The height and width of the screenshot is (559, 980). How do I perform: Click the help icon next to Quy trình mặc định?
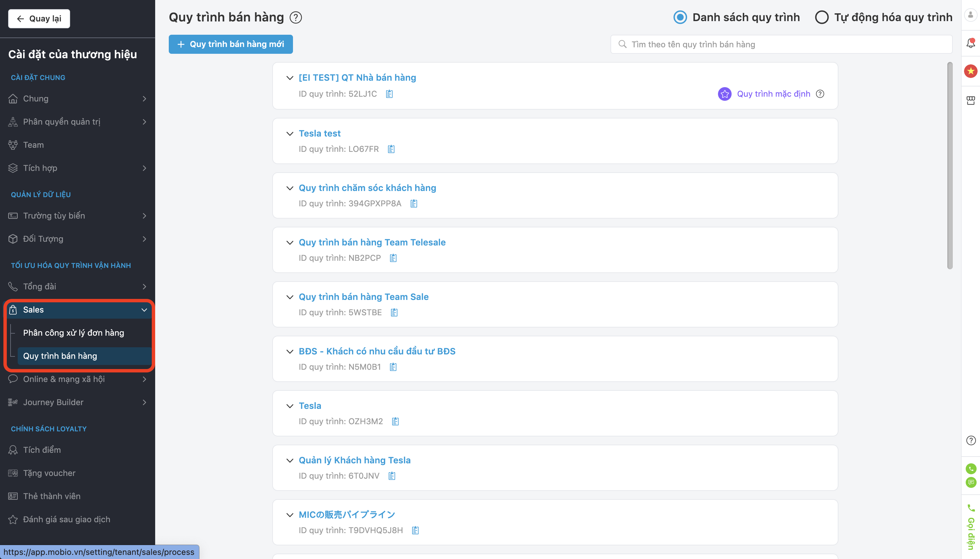coord(820,94)
